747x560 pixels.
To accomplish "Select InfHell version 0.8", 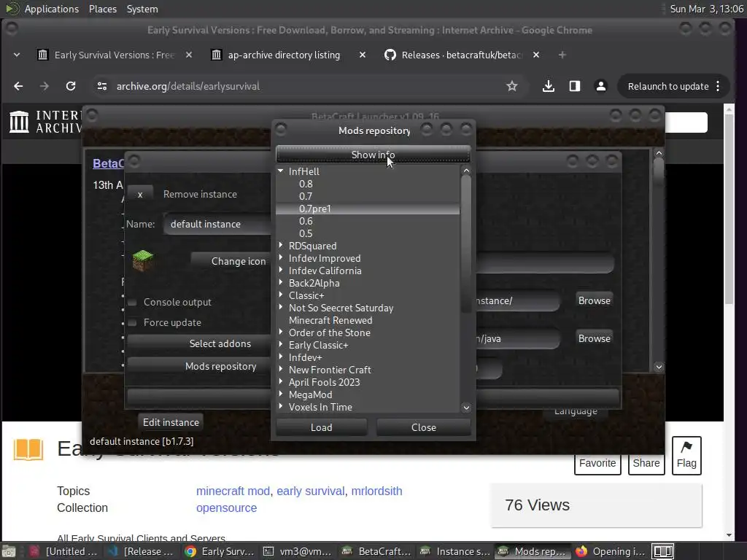I will [306, 184].
